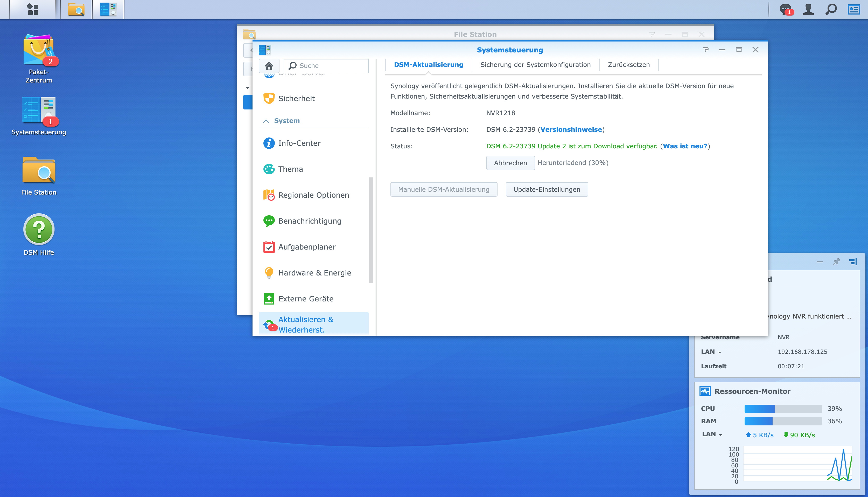This screenshot has width=868, height=497.
Task: Go to Systemsteuerung home button
Action: point(269,66)
